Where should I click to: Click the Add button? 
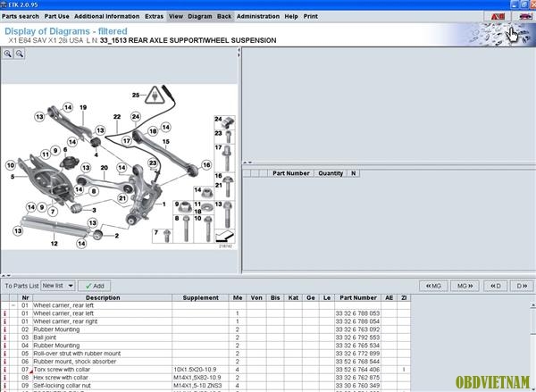[95, 286]
